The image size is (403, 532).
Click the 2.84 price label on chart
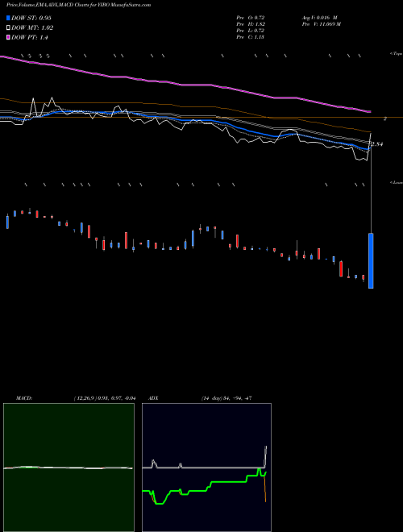coord(377,144)
